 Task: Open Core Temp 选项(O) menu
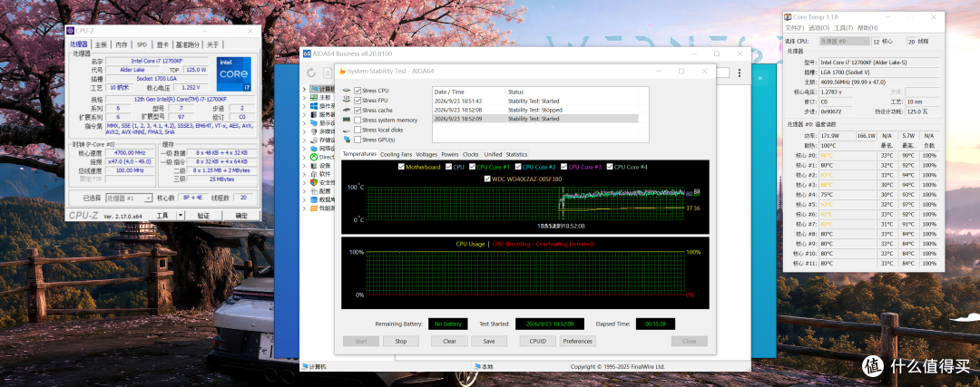click(818, 28)
